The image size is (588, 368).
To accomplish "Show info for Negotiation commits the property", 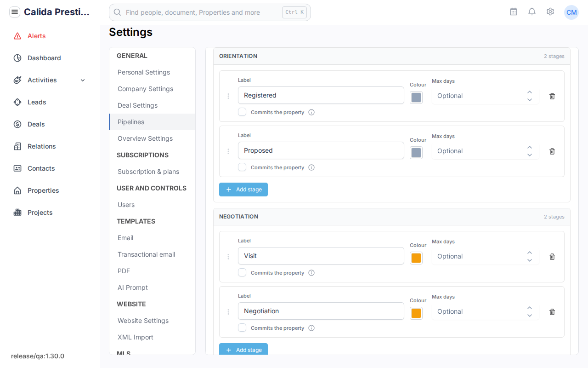I will click(x=311, y=328).
